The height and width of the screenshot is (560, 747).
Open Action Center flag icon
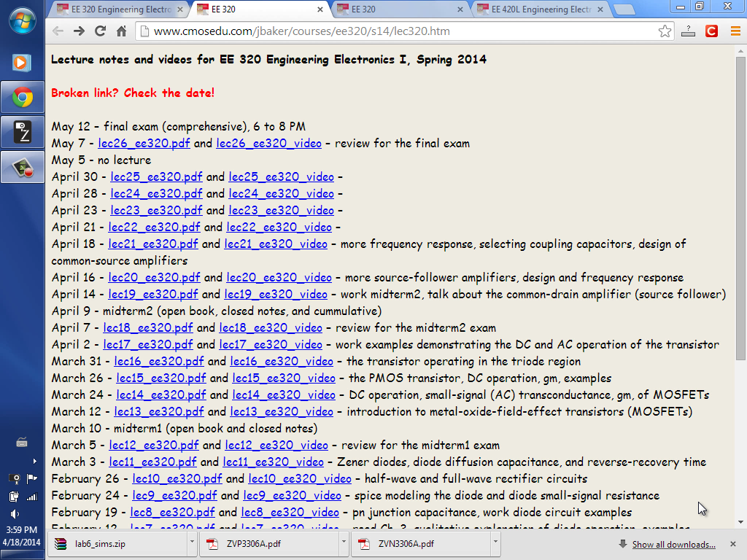(32, 478)
